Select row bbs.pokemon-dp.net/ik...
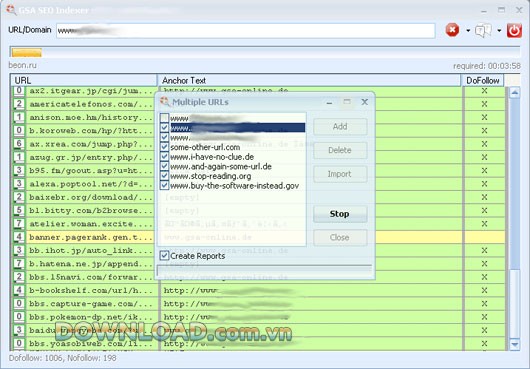This screenshot has width=530, height=369. pos(258,317)
